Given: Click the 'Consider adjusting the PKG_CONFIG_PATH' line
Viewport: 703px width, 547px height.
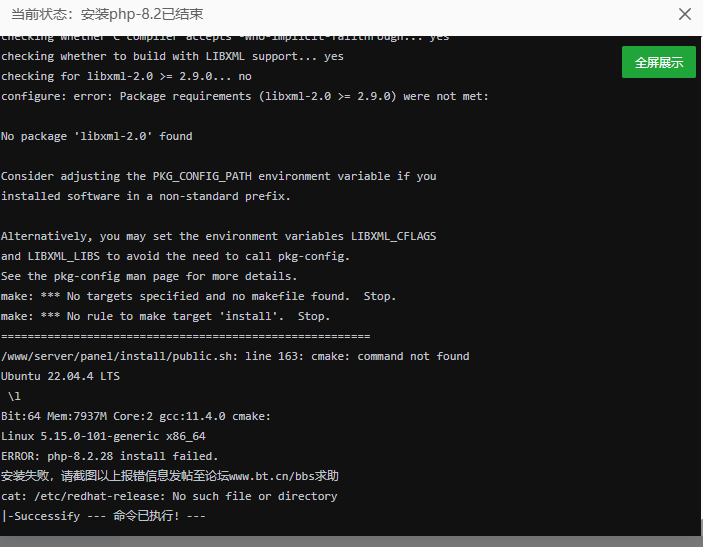Looking at the screenshot, I should click(x=218, y=176).
